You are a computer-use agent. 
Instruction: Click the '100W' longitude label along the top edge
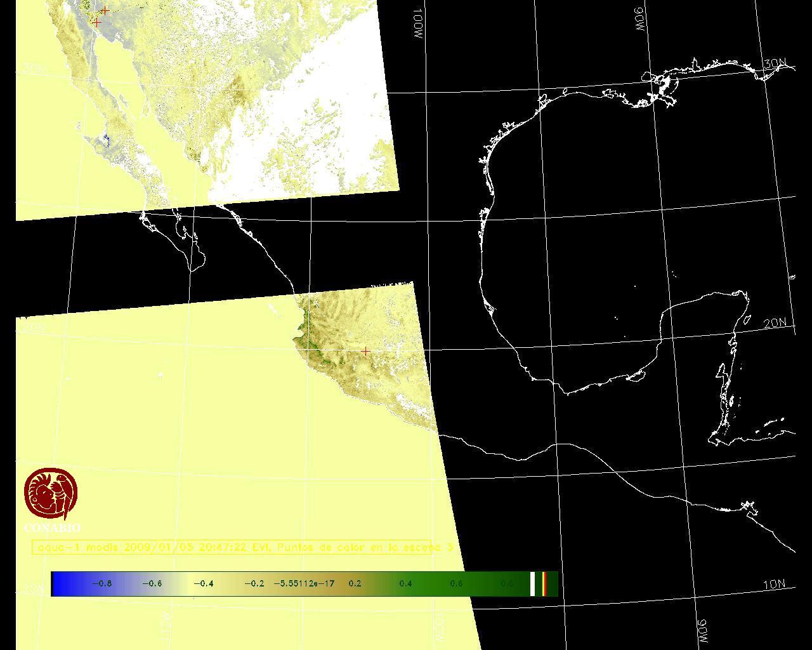418,25
